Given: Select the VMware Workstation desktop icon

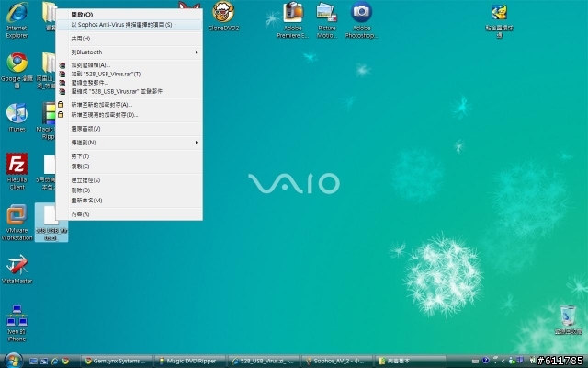Looking at the screenshot, I should pyautogui.click(x=17, y=223).
